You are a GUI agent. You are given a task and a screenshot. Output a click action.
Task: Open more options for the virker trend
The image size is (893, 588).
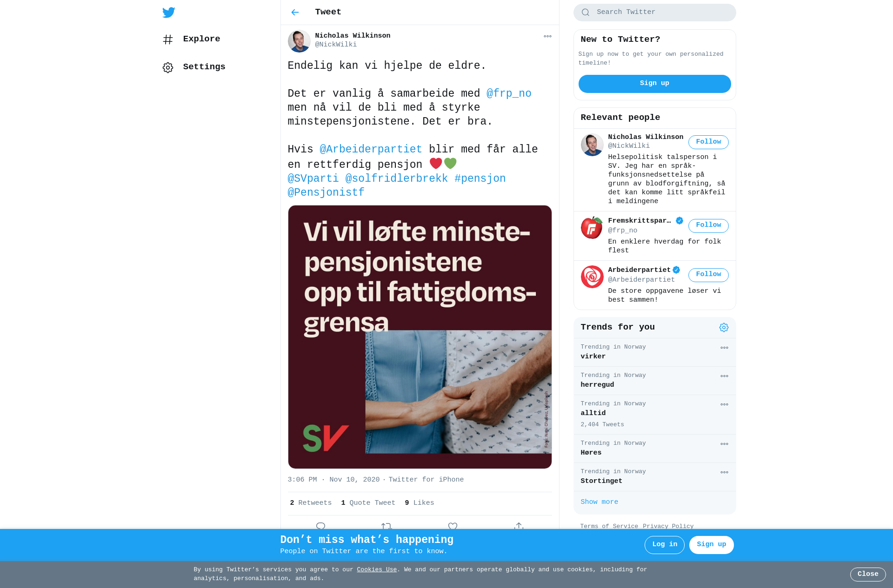[724, 348]
